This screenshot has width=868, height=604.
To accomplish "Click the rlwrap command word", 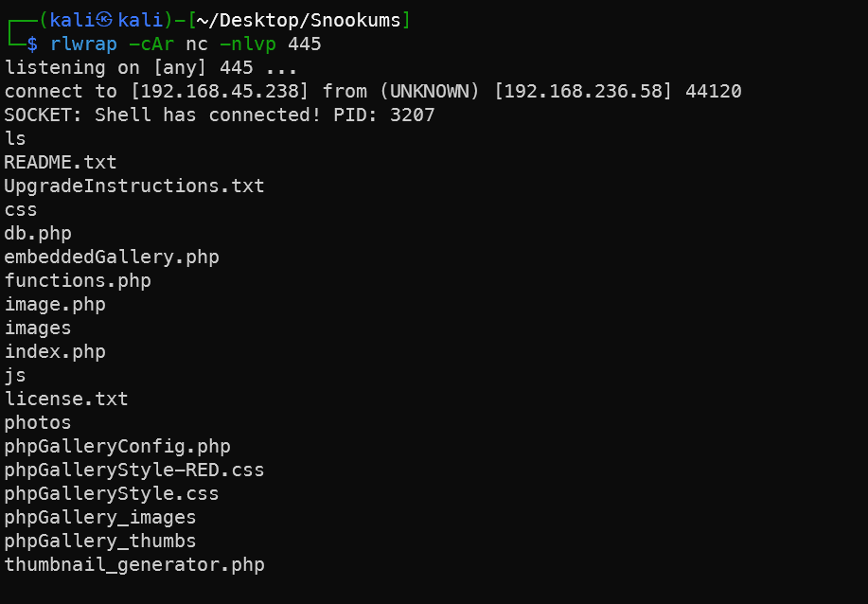I will coord(83,44).
